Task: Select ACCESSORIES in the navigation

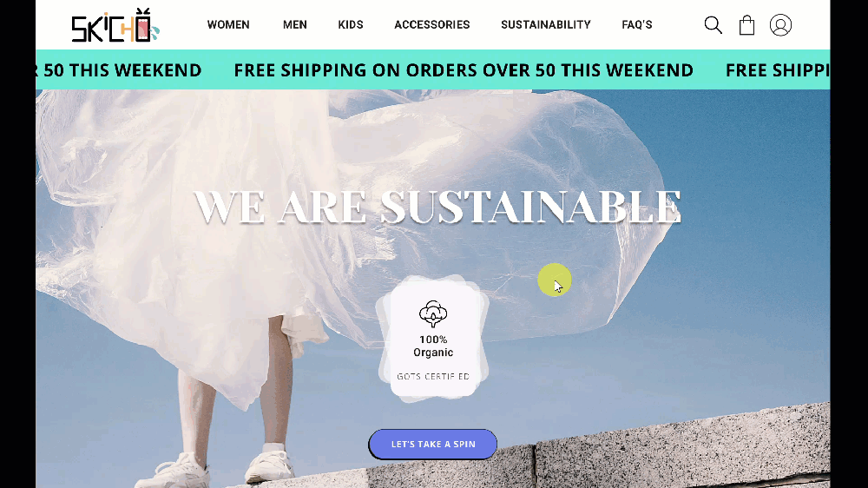Action: (x=431, y=25)
